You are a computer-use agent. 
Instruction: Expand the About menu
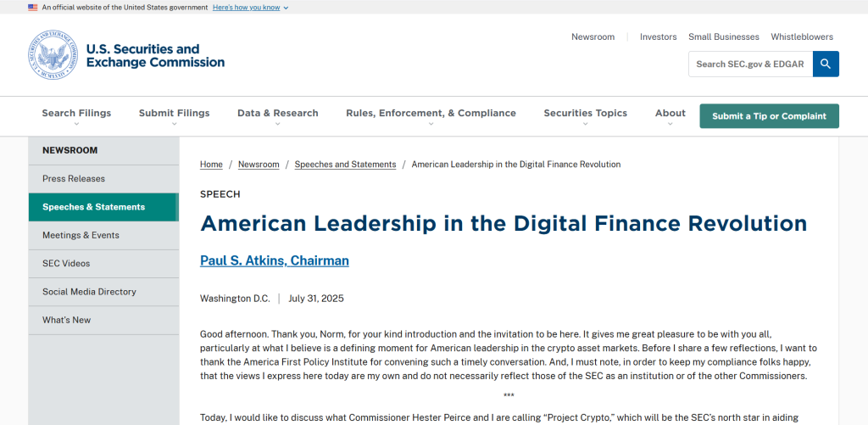point(670,116)
